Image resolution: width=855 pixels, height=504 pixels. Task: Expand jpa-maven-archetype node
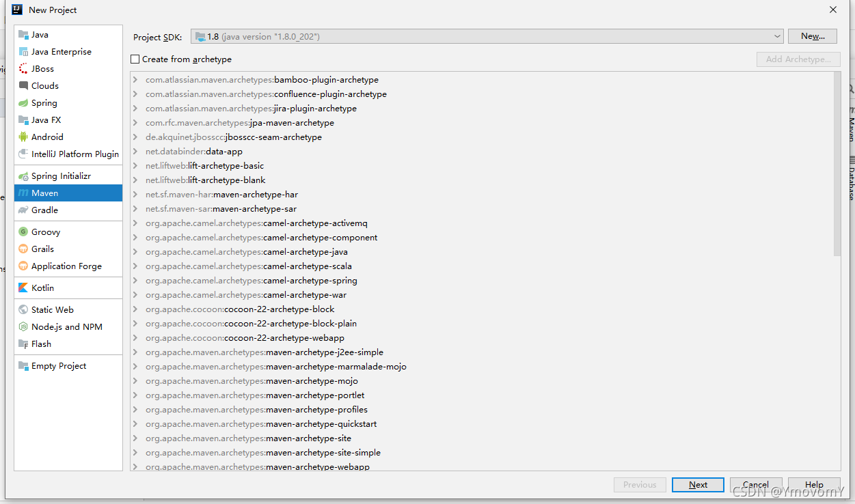click(136, 123)
